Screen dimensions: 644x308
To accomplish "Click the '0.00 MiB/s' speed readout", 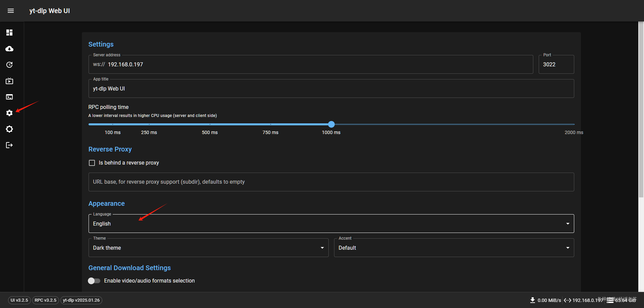I will [x=549, y=300].
